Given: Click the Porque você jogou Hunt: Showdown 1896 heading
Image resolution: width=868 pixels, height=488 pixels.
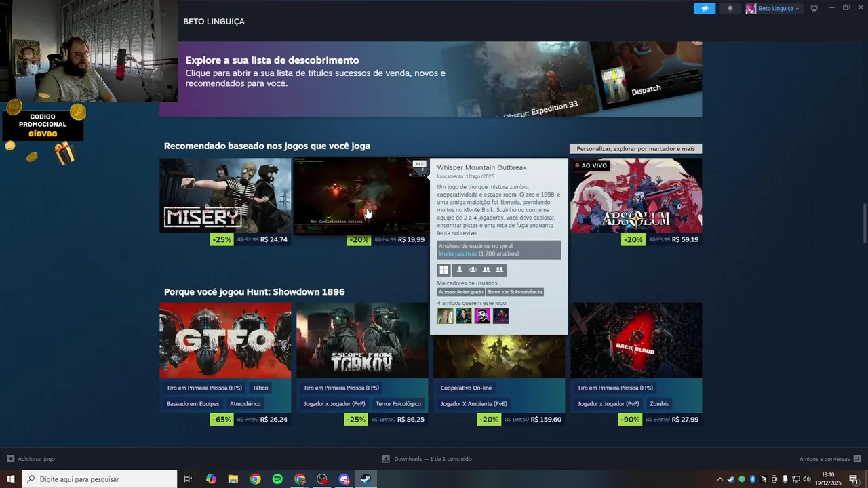Looking at the screenshot, I should coord(254,292).
